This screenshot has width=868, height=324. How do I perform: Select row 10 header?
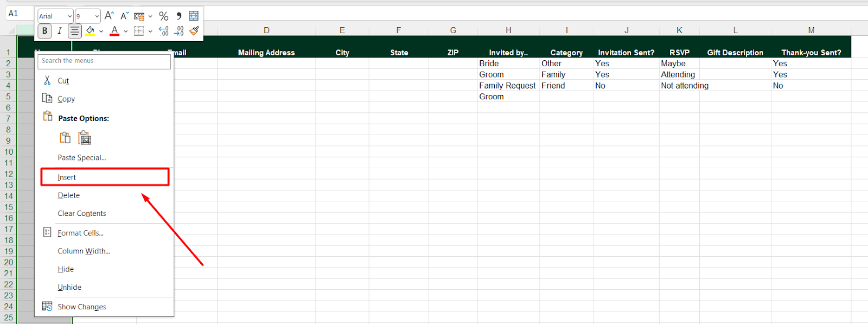(x=8, y=152)
